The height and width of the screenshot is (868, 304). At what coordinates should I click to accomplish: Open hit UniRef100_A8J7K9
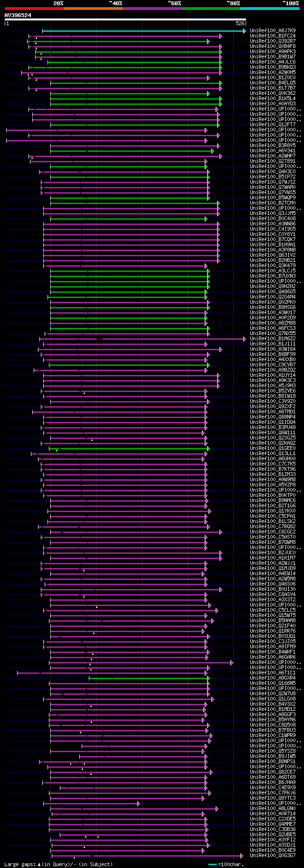273,31
